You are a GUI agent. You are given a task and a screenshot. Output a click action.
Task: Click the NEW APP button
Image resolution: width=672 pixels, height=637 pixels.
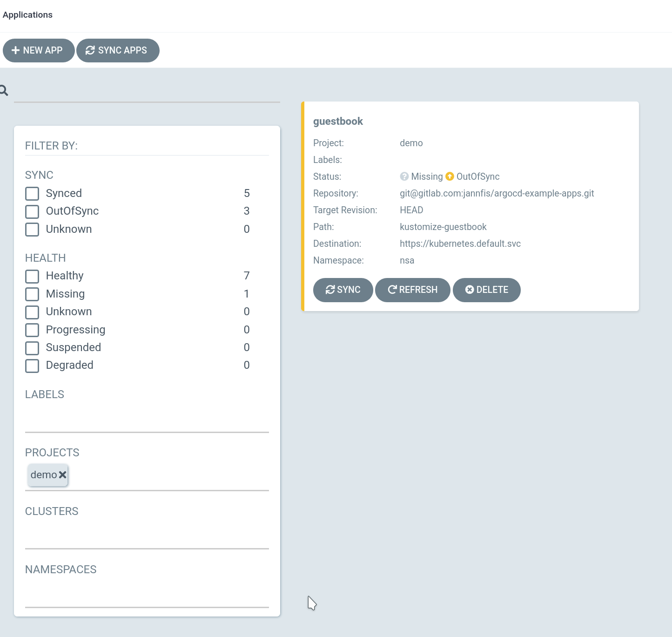pos(39,50)
